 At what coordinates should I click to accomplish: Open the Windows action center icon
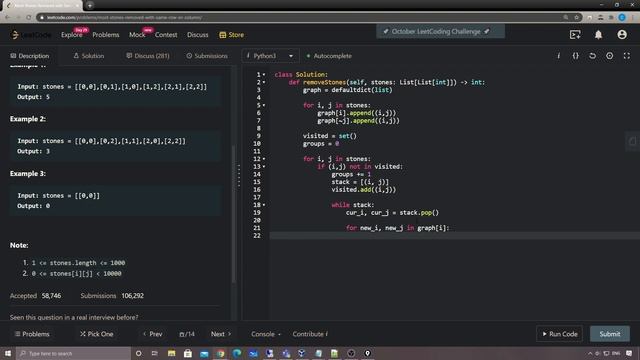click(629, 353)
